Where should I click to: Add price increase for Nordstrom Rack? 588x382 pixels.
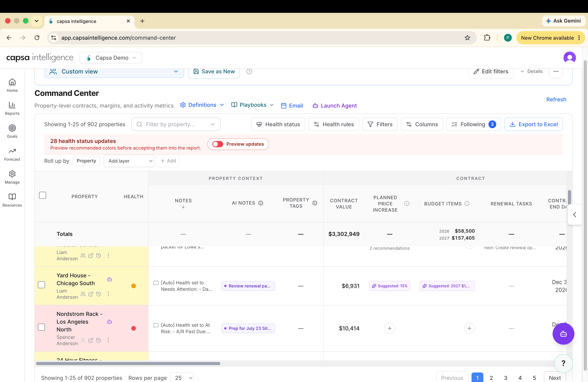pyautogui.click(x=390, y=328)
